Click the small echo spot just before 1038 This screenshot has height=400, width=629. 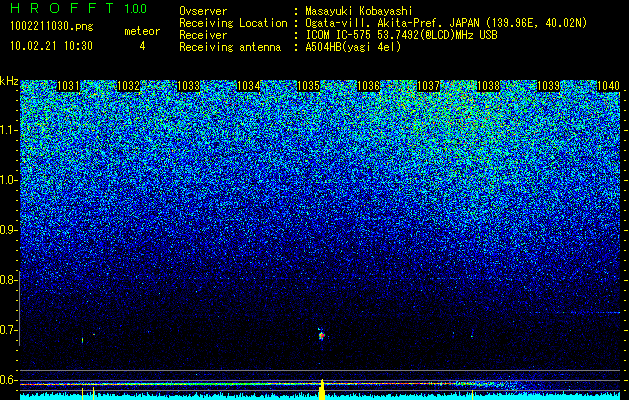click(x=472, y=335)
